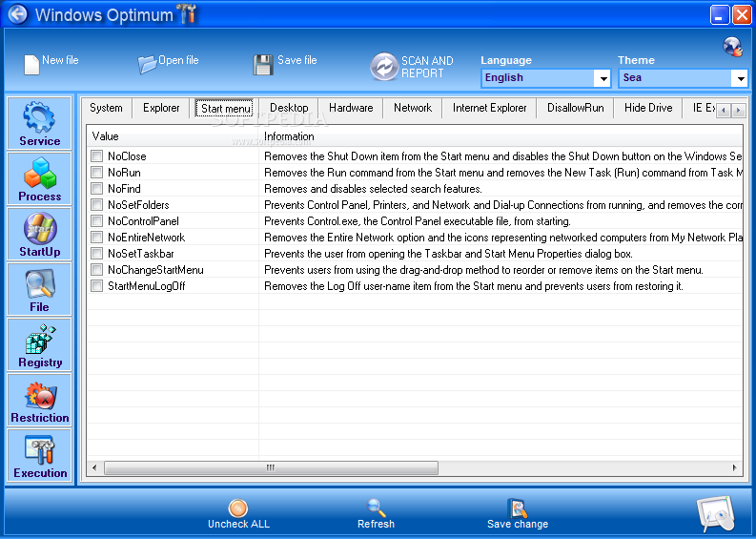Check the NoControlPanel checkbox
This screenshot has width=756, height=539.
[97, 221]
